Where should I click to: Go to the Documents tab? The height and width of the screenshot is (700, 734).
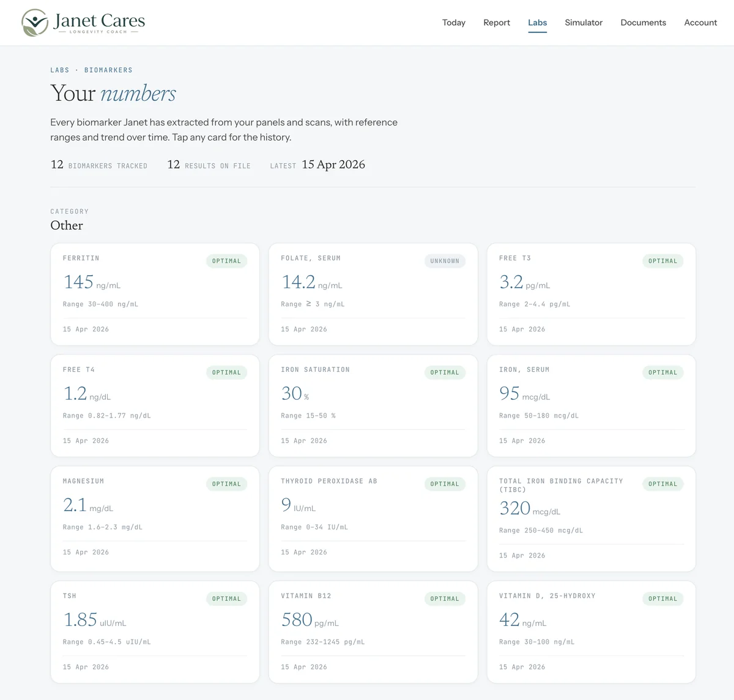[x=643, y=23]
